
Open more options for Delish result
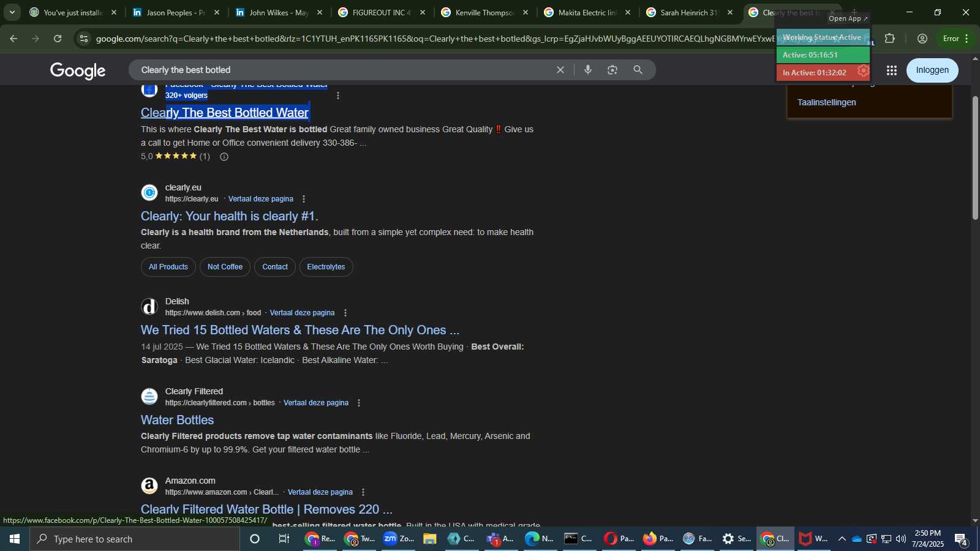tap(345, 313)
